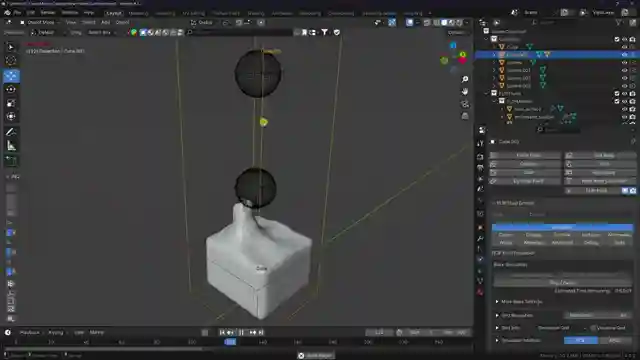Image resolution: width=640 pixels, height=360 pixels.
Task: Click the funnel filter icon in viewport header
Action: (x=324, y=32)
